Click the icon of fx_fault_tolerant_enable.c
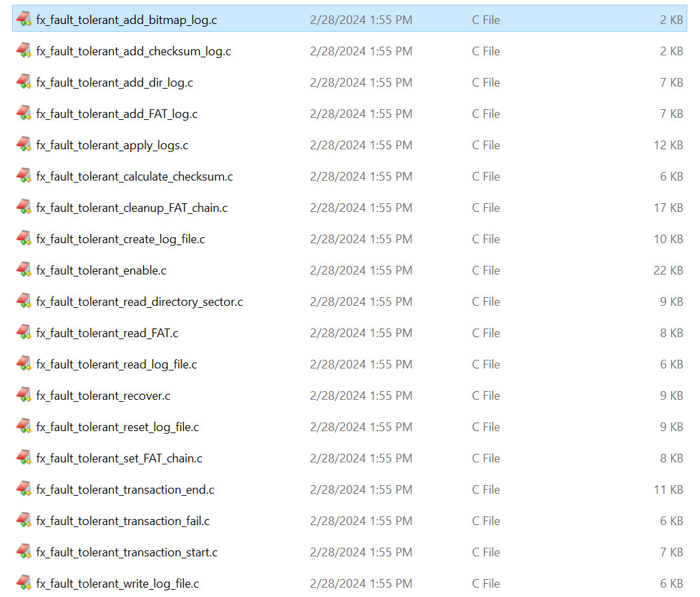 (x=23, y=269)
